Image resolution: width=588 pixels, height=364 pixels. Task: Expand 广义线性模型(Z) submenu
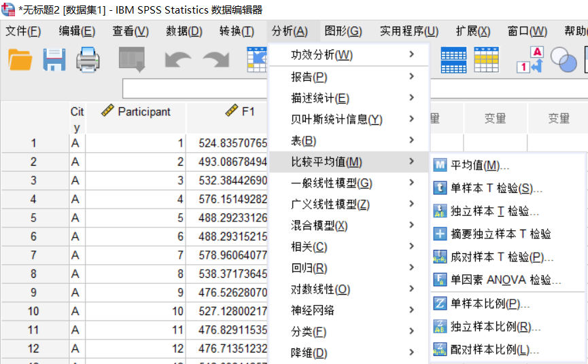click(349, 204)
